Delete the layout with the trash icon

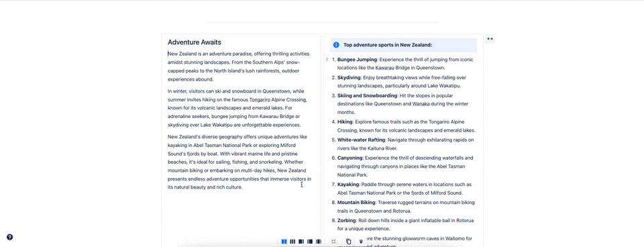point(361,242)
